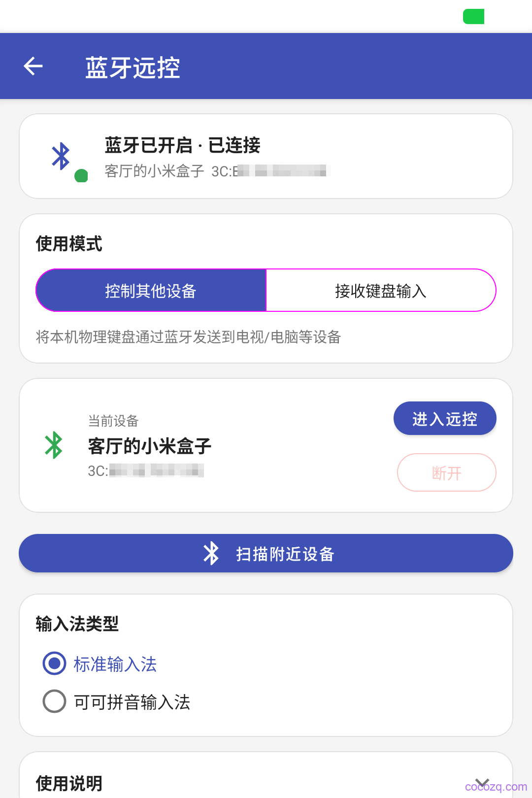Tap the 客厅的小米盒子 current device name
This screenshot has height=798, width=532.
(x=150, y=446)
